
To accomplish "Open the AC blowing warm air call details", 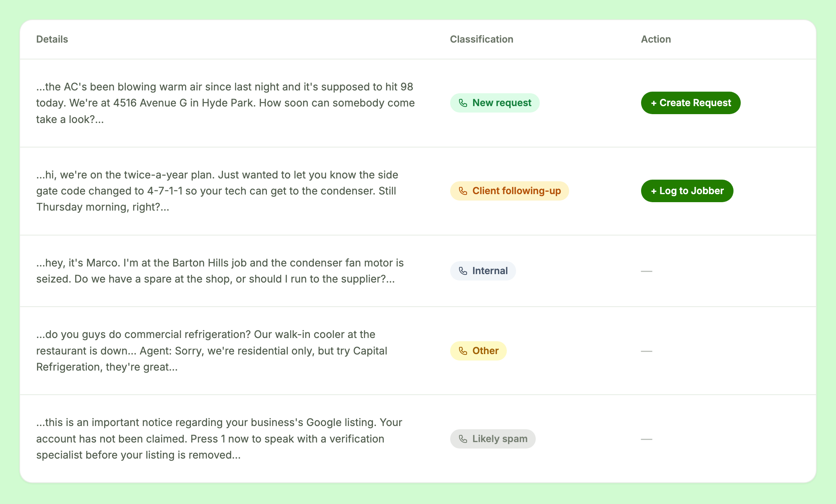I will (225, 103).
